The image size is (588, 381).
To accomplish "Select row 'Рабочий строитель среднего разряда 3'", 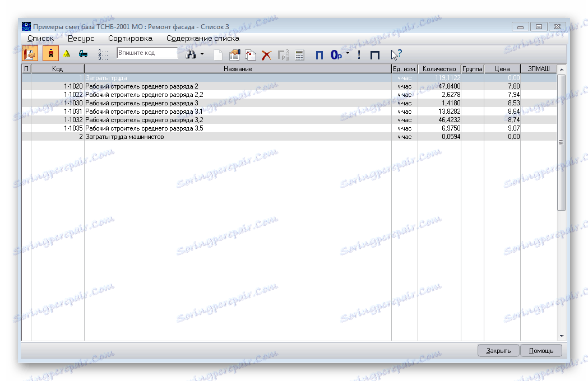I will 289,103.
